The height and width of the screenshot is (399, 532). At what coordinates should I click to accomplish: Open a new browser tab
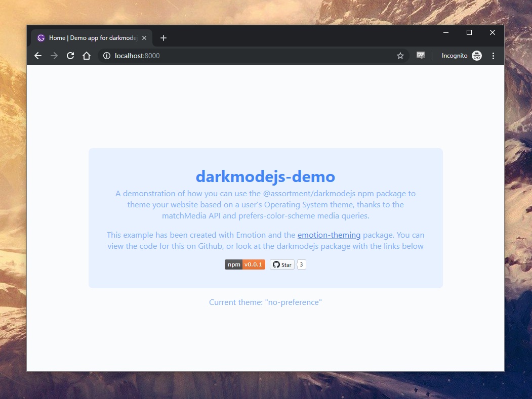[x=163, y=38]
